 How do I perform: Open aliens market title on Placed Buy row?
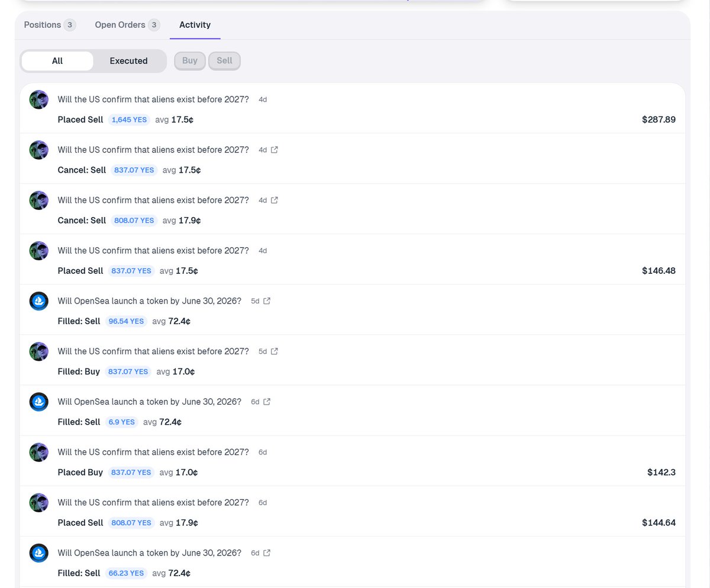coord(153,452)
